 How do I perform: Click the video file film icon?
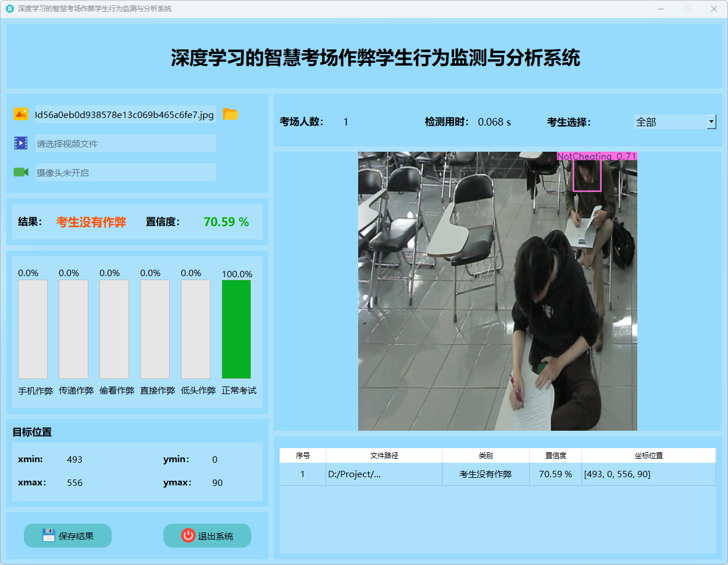point(21,143)
